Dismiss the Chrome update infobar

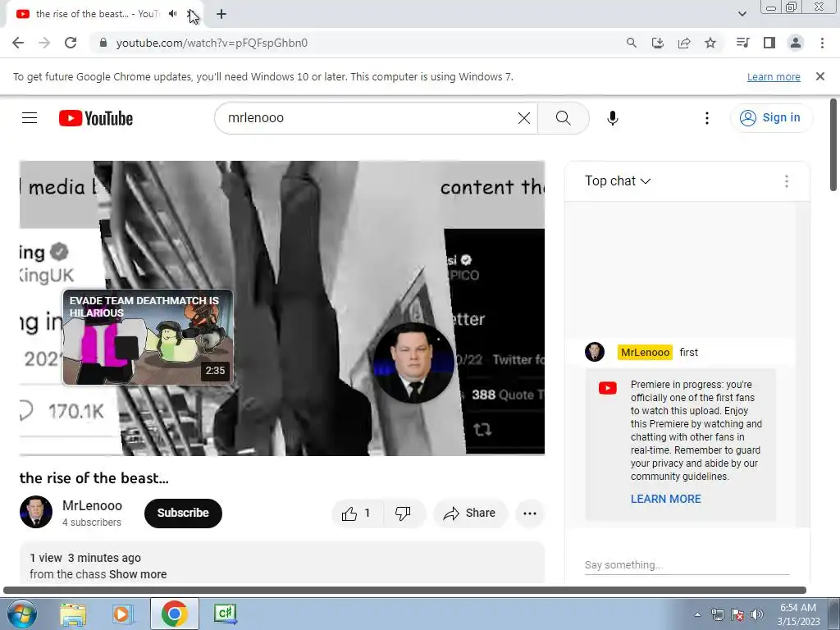(x=819, y=76)
